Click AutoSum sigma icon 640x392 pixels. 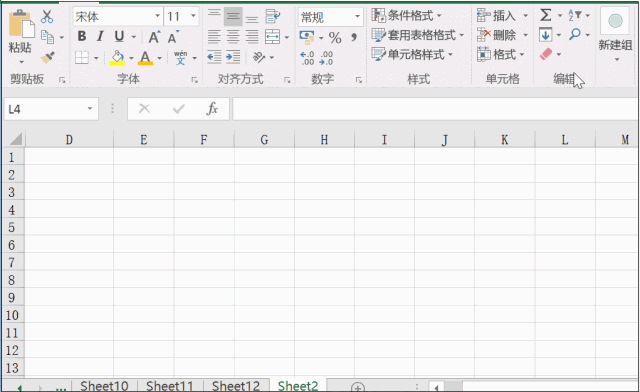pyautogui.click(x=546, y=16)
